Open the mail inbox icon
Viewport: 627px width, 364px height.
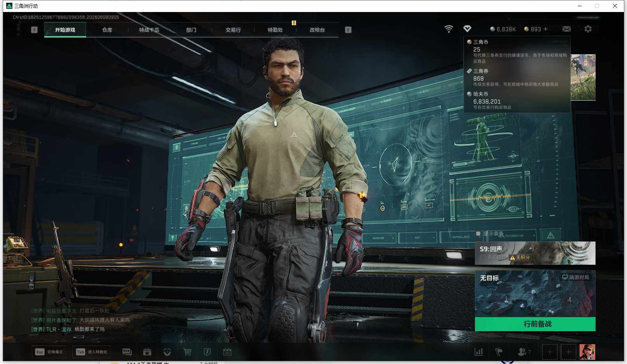[x=566, y=29]
